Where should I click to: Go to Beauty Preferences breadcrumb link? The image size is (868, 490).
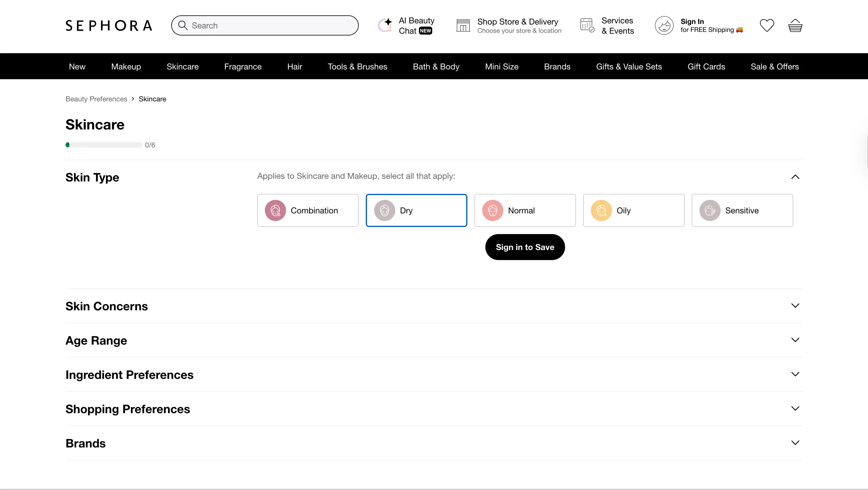tap(96, 99)
